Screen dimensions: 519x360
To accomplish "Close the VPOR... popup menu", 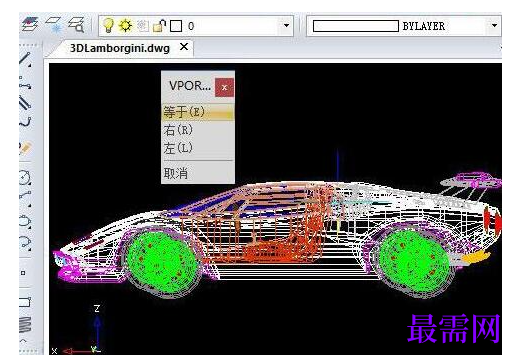I will 224,87.
